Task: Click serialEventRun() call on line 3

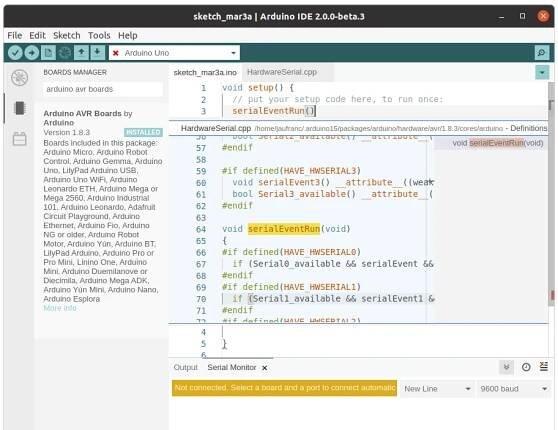Action: [274, 111]
